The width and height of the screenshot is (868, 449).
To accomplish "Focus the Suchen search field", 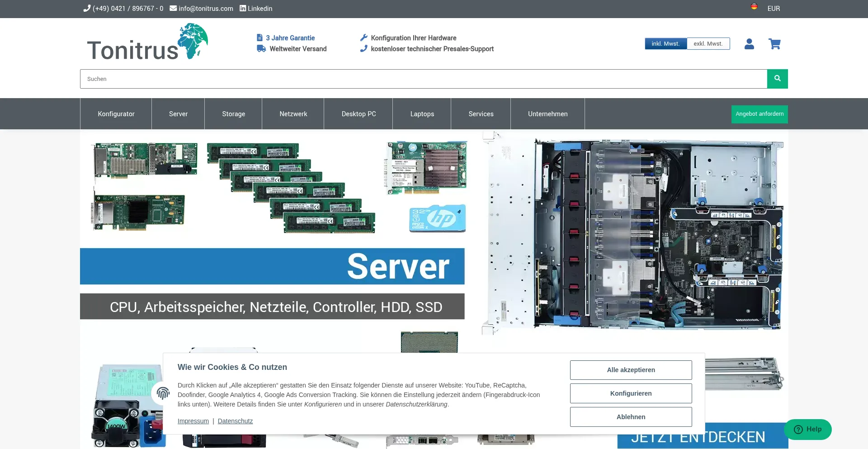I will click(x=423, y=79).
